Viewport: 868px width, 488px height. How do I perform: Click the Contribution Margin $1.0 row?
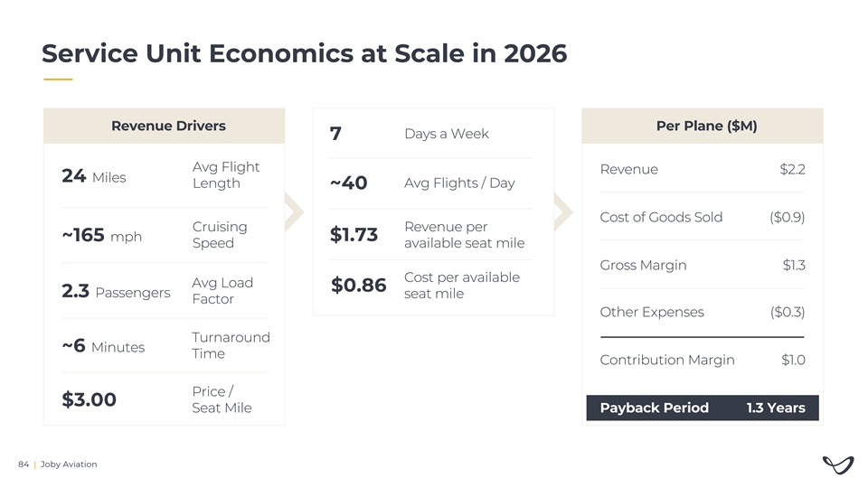(x=702, y=360)
